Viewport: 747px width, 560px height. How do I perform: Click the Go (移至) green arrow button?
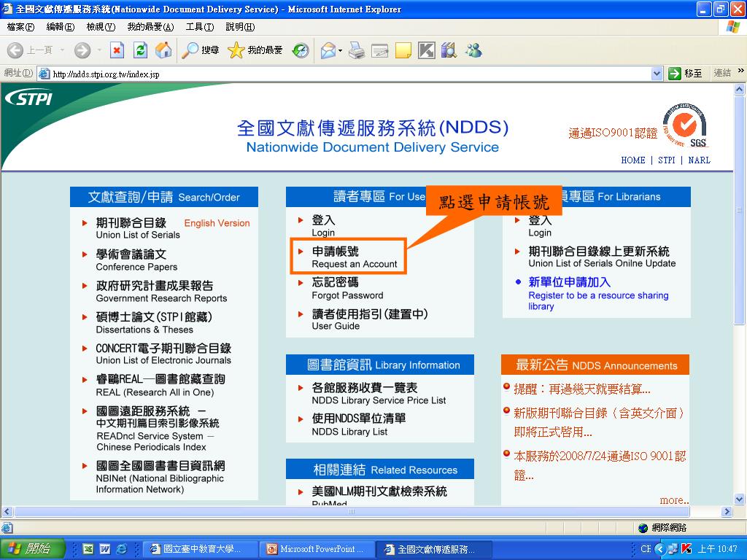coord(686,74)
